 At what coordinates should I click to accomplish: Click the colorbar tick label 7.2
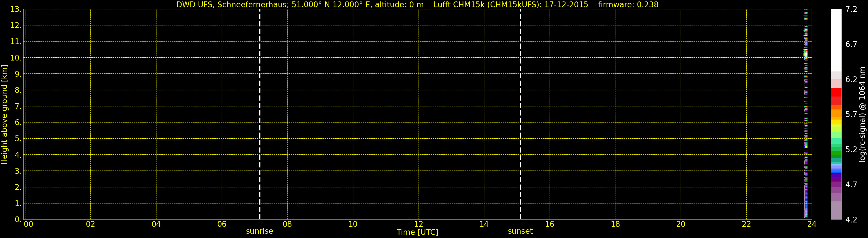851,9
